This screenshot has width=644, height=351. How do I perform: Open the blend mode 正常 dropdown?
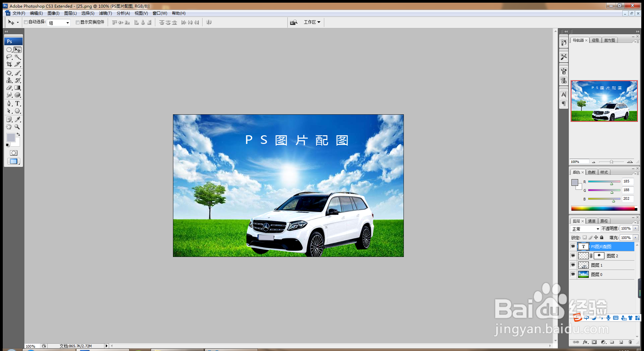(585, 229)
